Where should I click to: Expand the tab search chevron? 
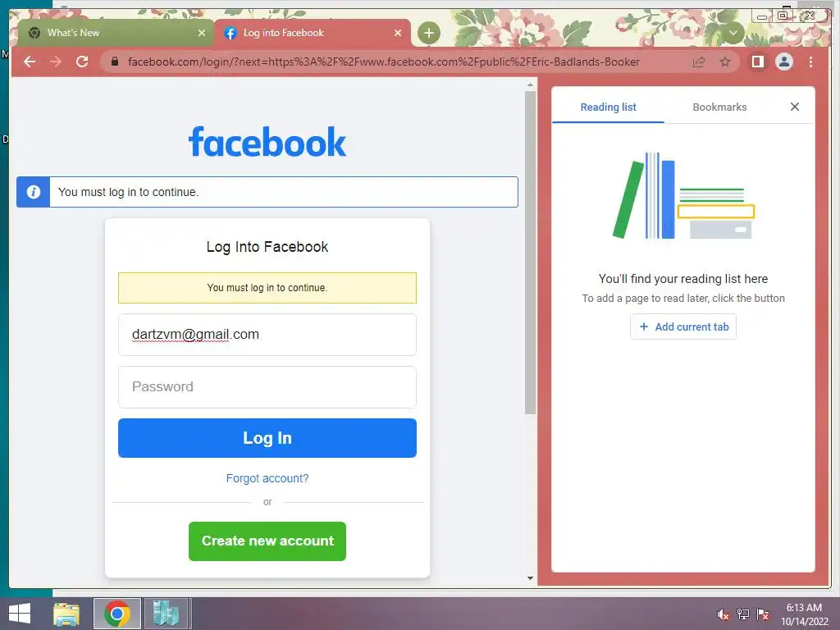[733, 33]
